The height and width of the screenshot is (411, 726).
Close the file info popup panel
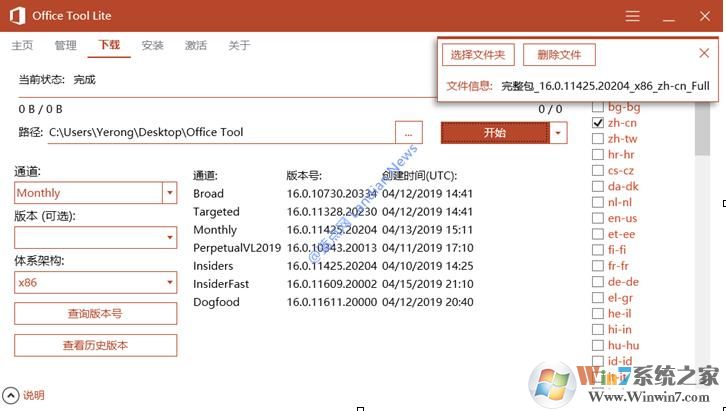[x=704, y=53]
